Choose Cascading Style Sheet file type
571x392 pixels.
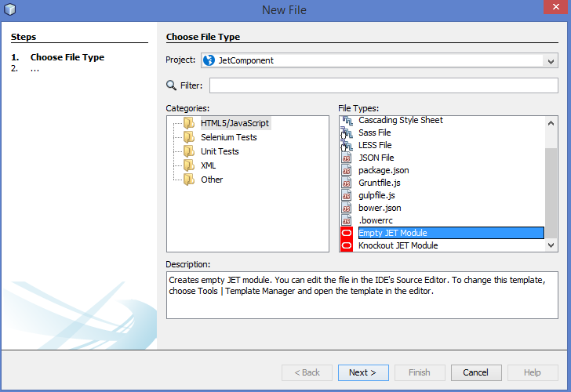pos(401,120)
